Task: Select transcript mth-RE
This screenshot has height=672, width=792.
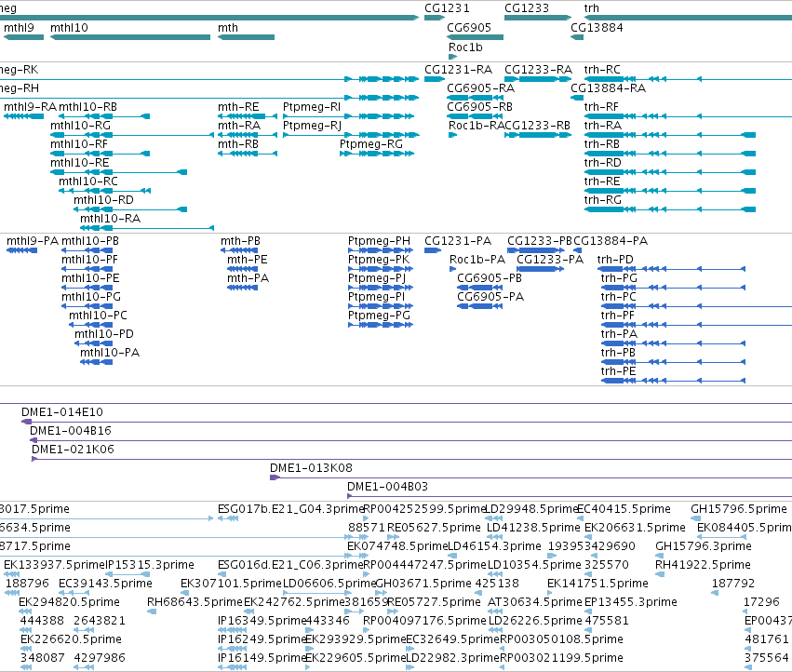Action: [238, 107]
